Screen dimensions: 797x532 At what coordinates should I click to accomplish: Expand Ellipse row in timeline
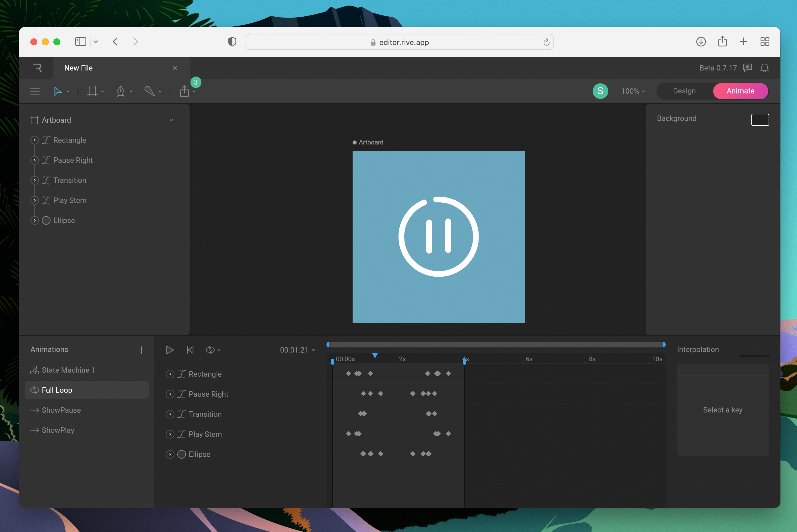click(170, 454)
